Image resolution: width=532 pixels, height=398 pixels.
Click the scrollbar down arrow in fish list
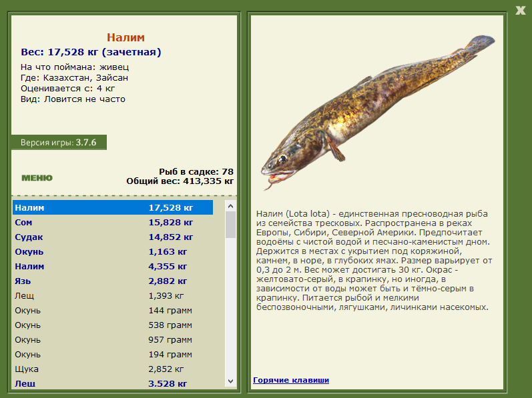231,381
